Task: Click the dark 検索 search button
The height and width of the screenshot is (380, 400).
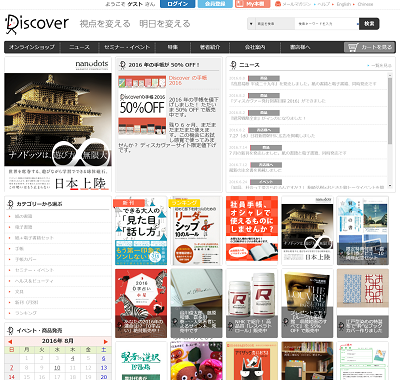Action: 369,24
